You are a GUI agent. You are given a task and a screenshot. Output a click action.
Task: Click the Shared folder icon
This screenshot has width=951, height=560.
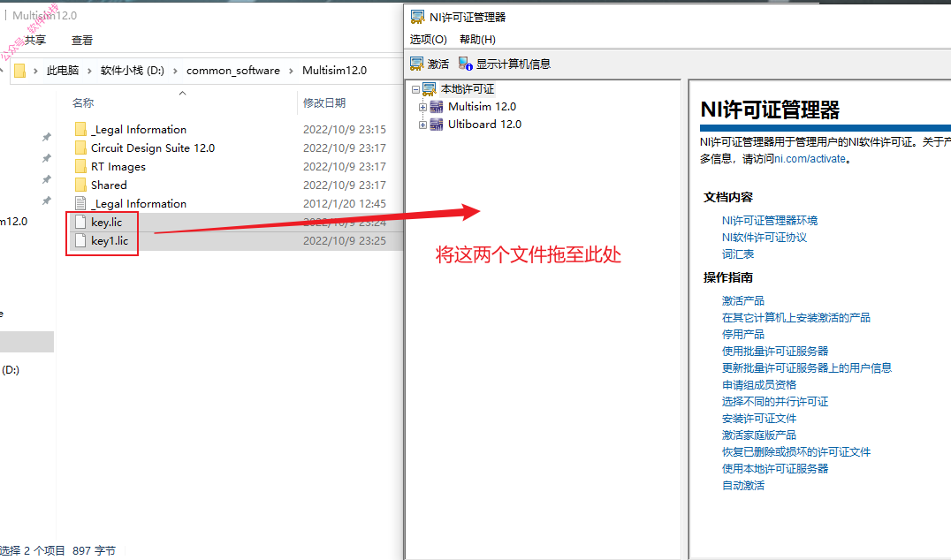click(80, 185)
